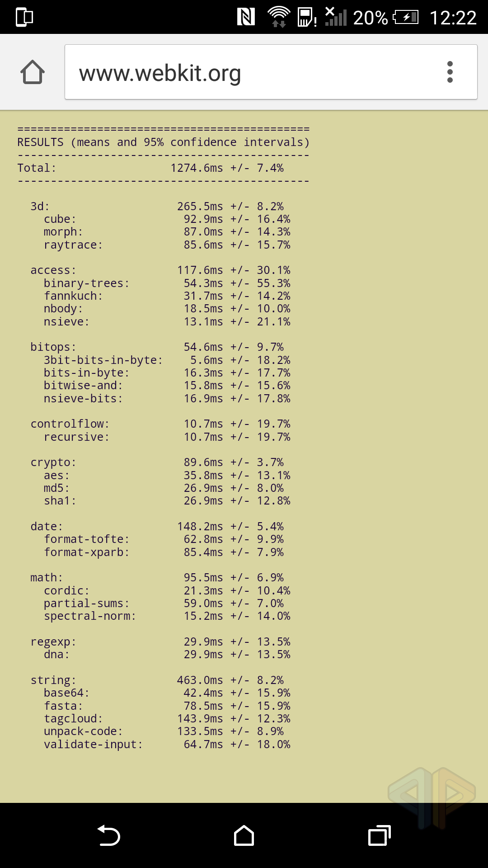Screen dimensions: 488x868
Task: Tap the battery charging indicator
Action: coord(406,18)
